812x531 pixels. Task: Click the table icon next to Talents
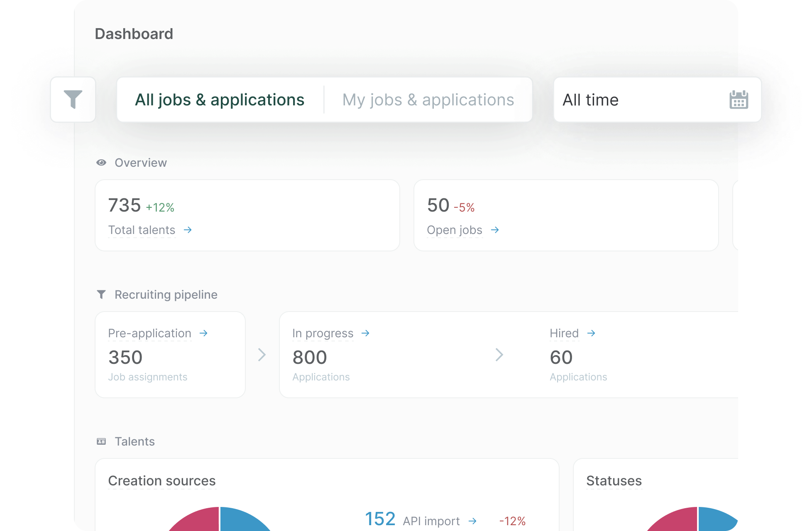101,441
